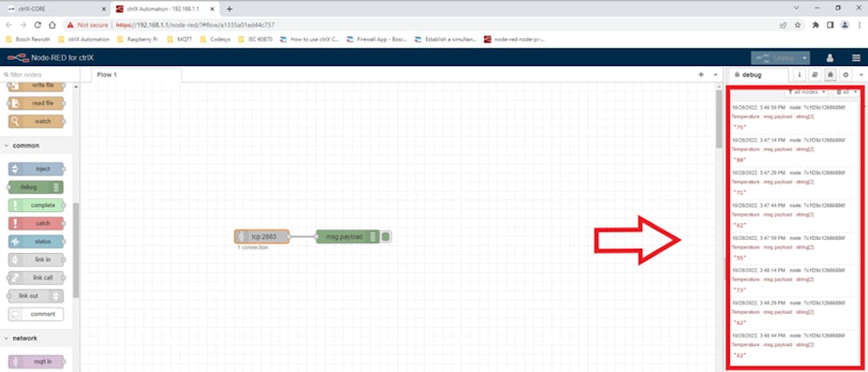
Task: Open the all nodes filter dropdown
Action: click(806, 92)
